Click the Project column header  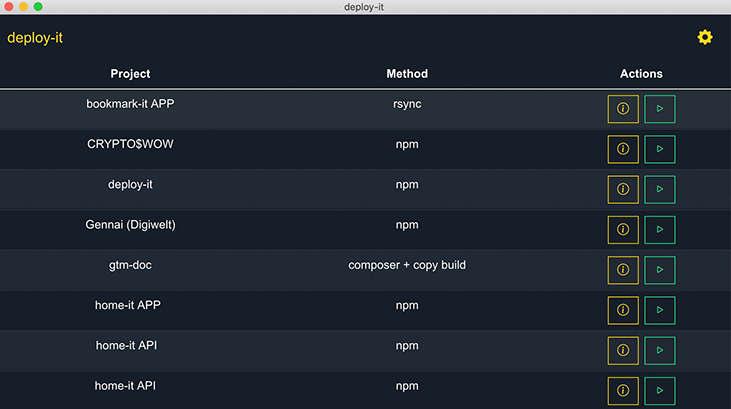[x=131, y=74]
